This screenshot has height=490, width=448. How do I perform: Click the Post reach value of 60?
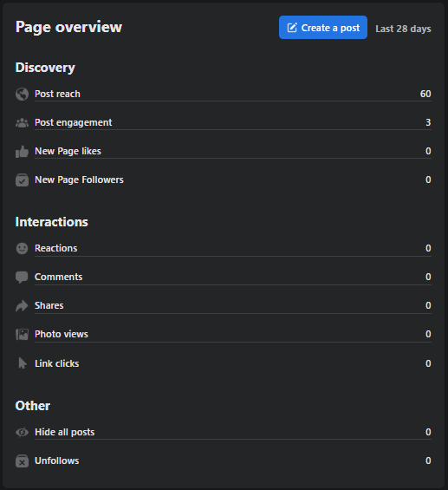point(425,94)
